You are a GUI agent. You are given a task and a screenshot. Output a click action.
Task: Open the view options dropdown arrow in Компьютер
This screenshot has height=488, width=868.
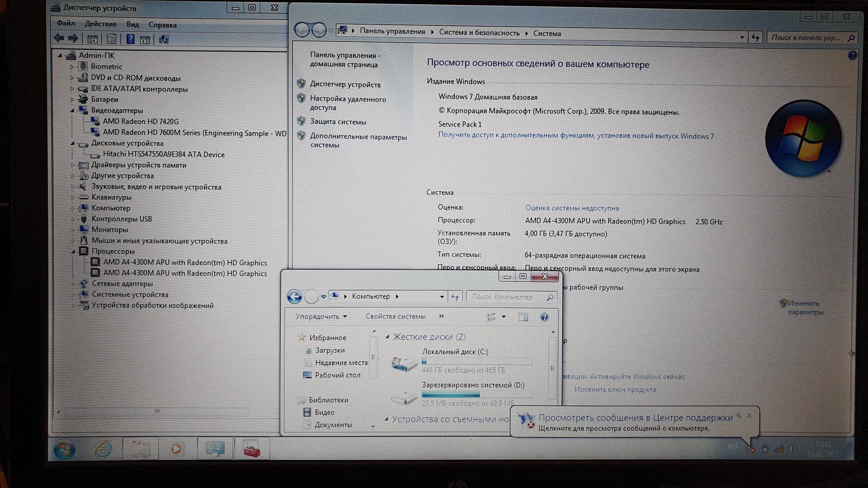[x=504, y=316]
